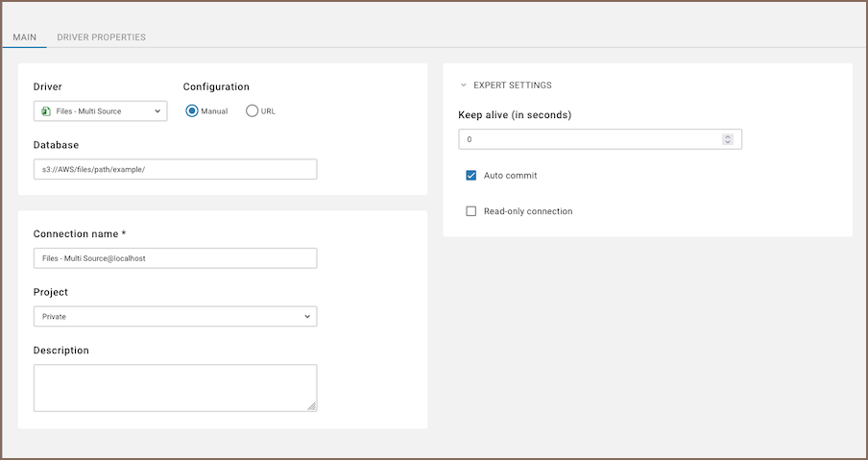
Task: Click the Description box resize handle
Action: pyautogui.click(x=311, y=405)
